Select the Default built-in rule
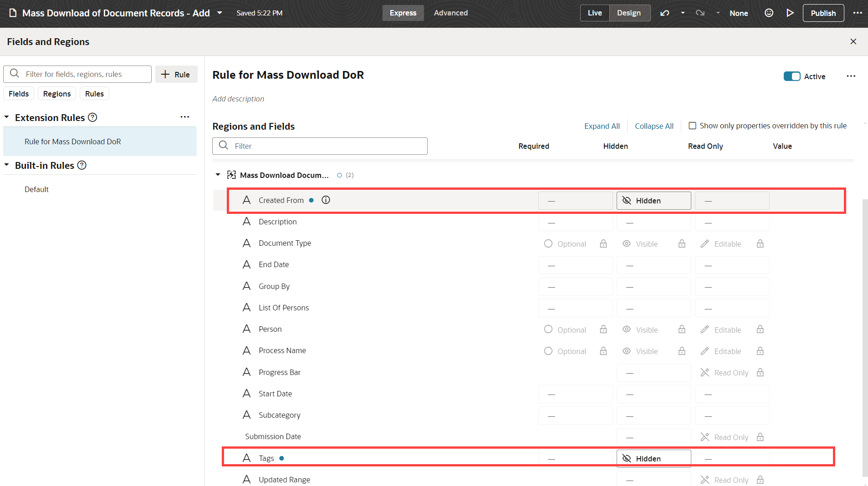This screenshot has height=486, width=868. pos(36,189)
